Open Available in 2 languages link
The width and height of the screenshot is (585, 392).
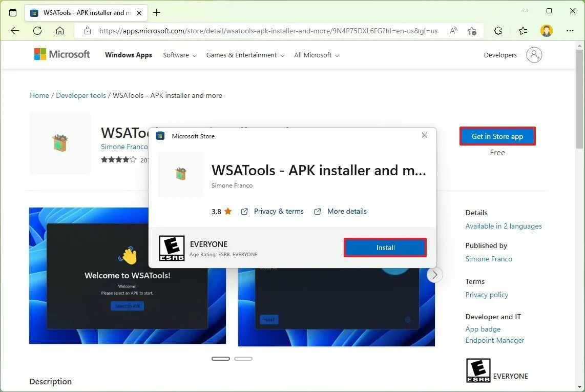[x=503, y=226]
